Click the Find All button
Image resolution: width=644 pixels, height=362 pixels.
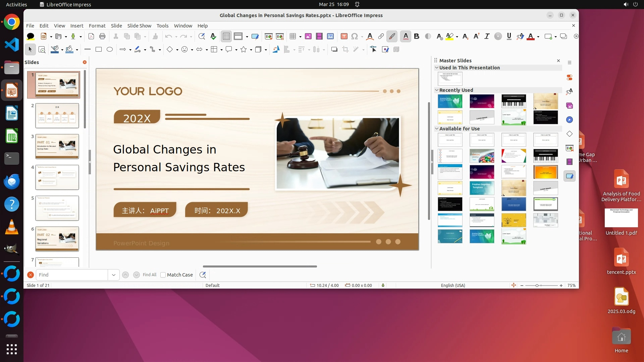click(x=149, y=275)
